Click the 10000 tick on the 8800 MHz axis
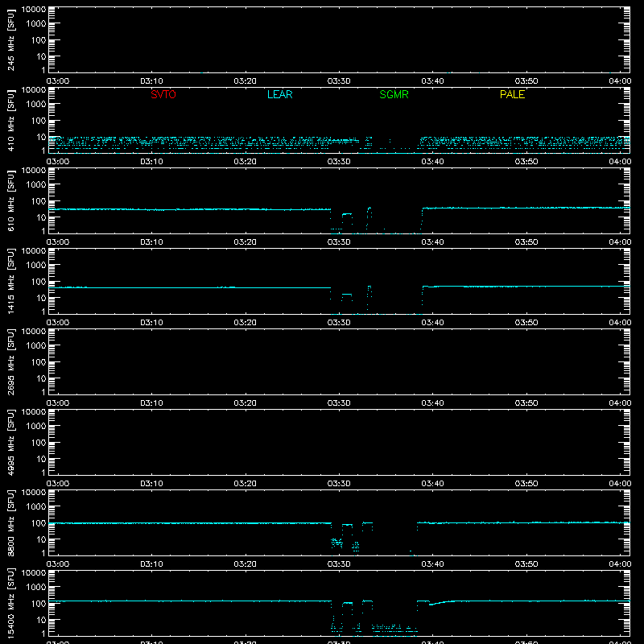The height and width of the screenshot is (644, 644). pyautogui.click(x=34, y=493)
